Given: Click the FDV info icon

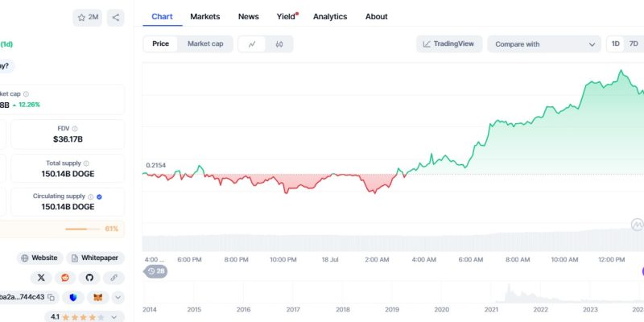Looking at the screenshot, I should (x=75, y=129).
